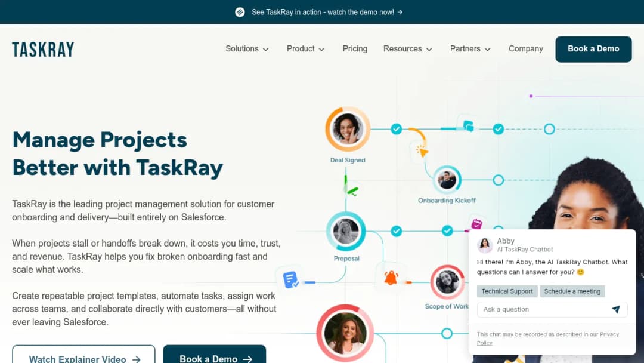Image resolution: width=644 pixels, height=363 pixels.
Task: Select the Technical Support chat option
Action: [507, 291]
